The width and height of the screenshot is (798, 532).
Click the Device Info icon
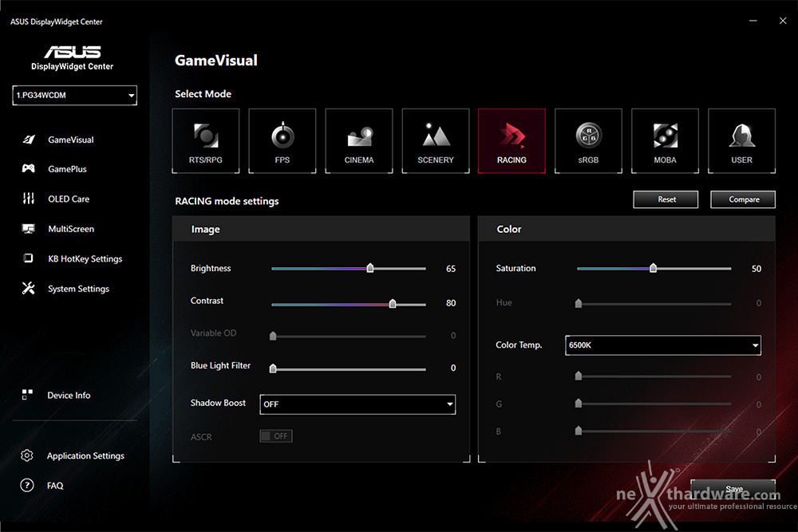27,395
